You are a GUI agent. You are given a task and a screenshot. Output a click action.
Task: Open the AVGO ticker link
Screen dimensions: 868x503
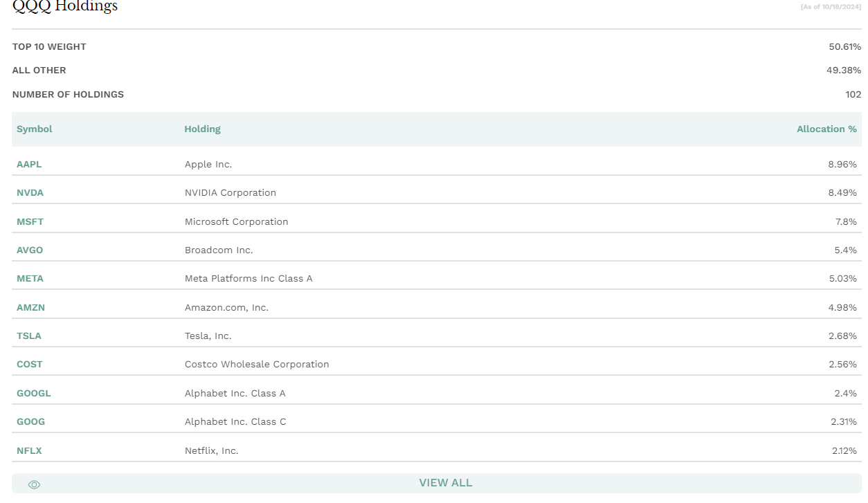(30, 250)
